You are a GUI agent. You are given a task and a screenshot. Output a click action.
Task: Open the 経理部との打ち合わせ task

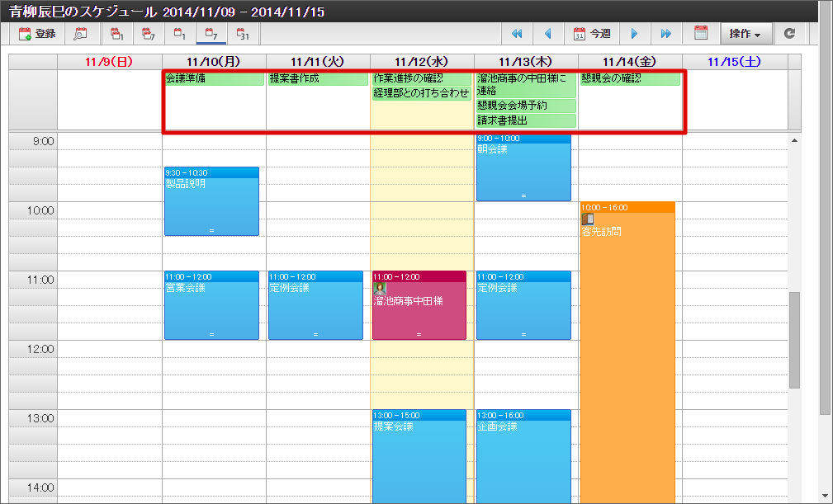click(422, 93)
